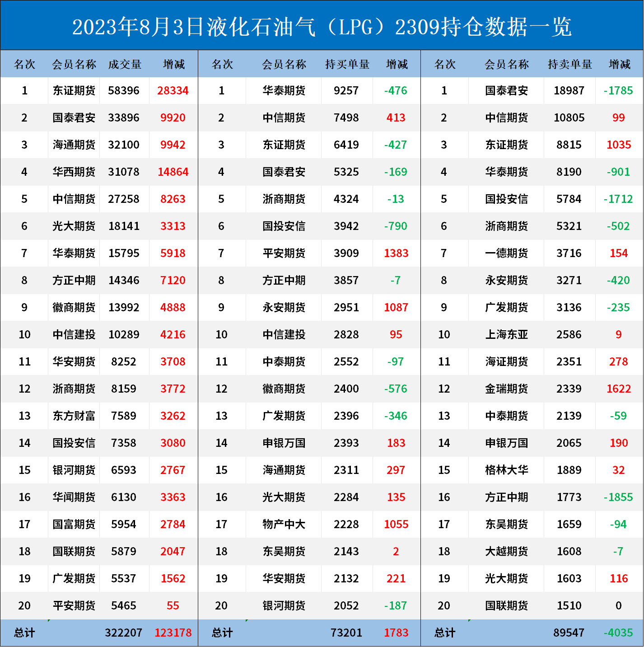
Task: Select '物产中大' member name
Action: tap(284, 525)
